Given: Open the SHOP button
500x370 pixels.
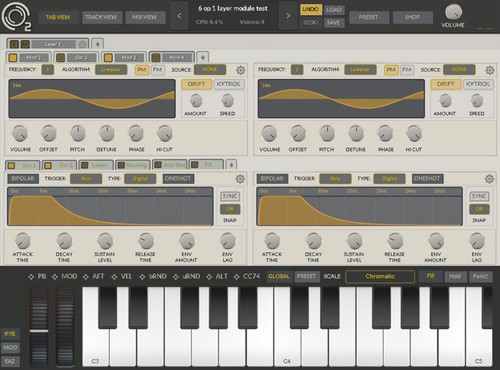Looking at the screenshot, I should pyautogui.click(x=413, y=17).
